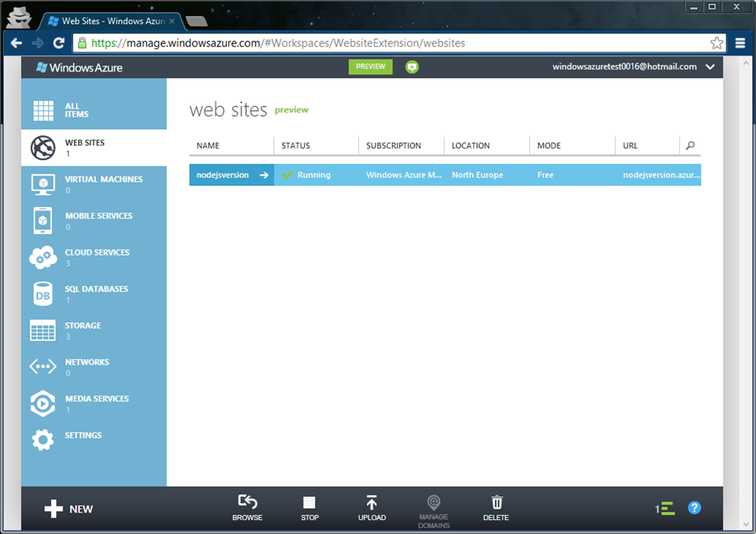Click the Upload command

(x=371, y=508)
